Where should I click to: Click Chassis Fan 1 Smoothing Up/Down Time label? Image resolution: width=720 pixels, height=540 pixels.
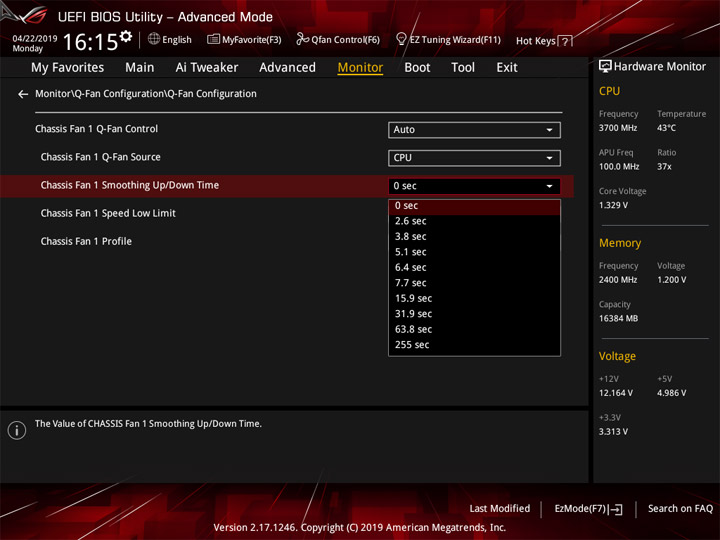[130, 186]
